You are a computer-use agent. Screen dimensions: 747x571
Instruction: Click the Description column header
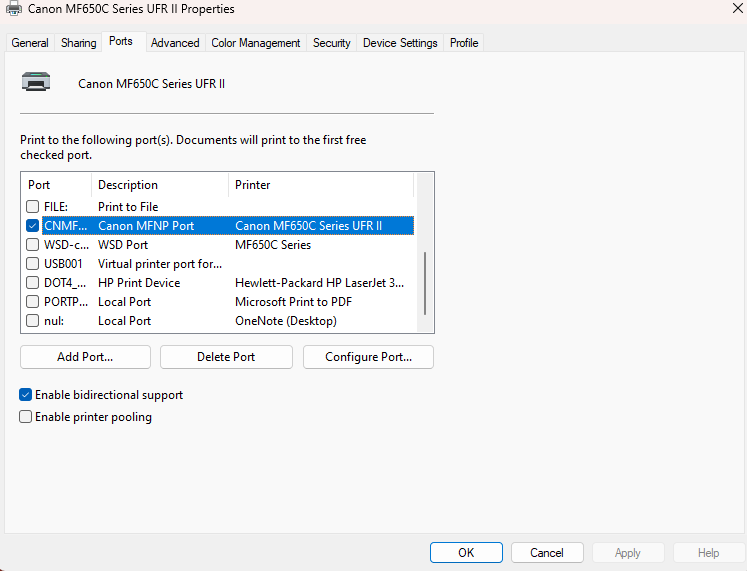128,185
